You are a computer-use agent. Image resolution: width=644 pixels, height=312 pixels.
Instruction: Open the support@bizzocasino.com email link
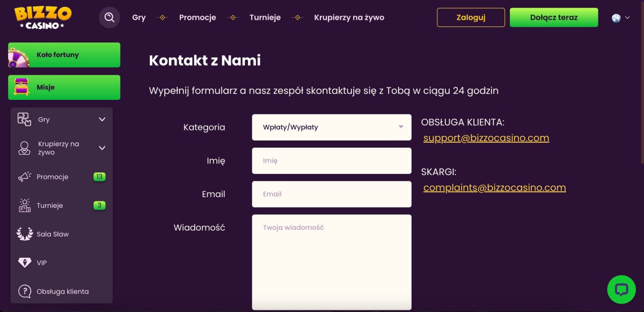click(486, 138)
